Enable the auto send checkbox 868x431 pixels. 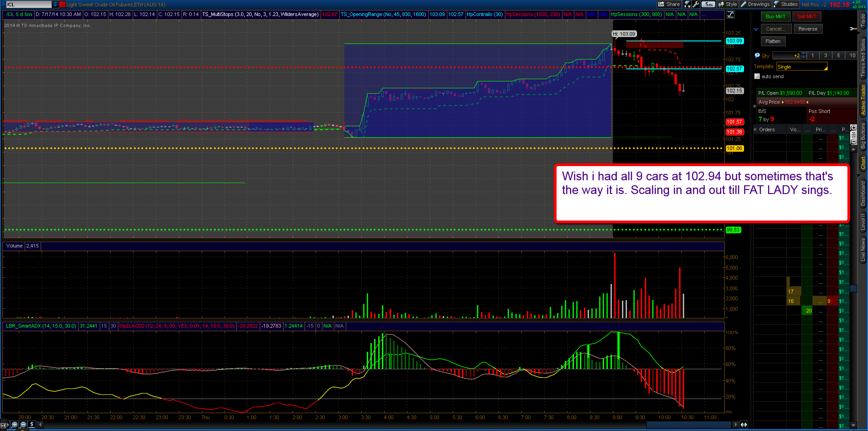(x=757, y=76)
